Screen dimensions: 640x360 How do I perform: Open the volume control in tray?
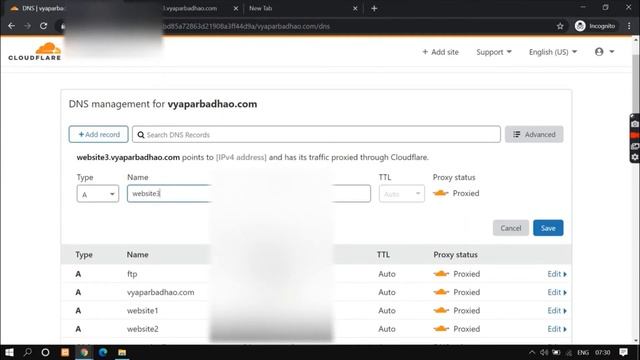point(544,352)
